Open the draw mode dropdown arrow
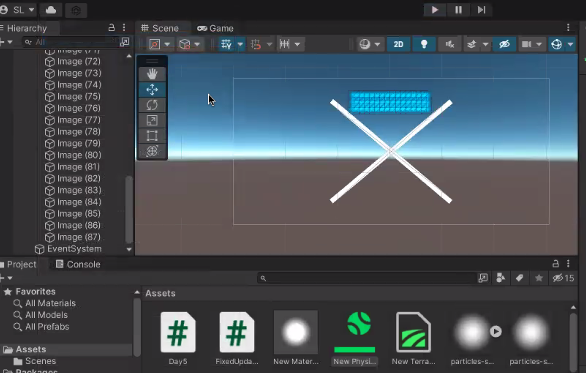This screenshot has height=373, width=586. point(377,44)
